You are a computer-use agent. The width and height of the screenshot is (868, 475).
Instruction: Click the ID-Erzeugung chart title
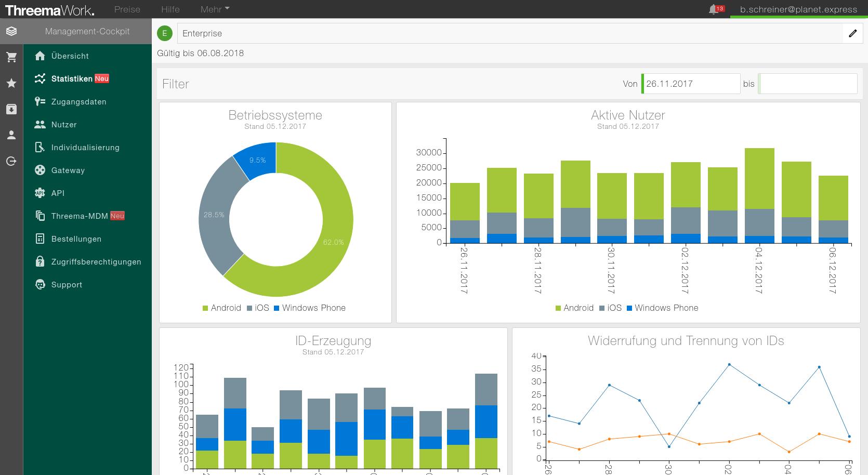pos(333,340)
